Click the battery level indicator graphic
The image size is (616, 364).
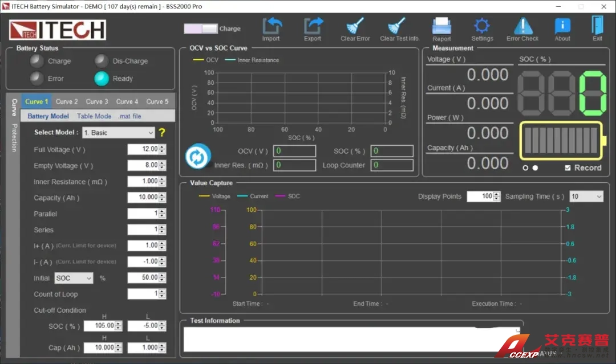point(562,141)
